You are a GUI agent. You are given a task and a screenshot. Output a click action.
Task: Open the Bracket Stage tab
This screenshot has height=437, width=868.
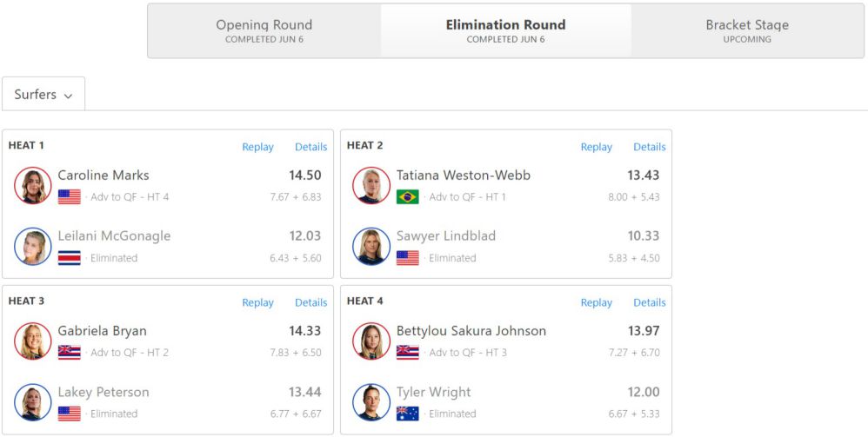coord(747,31)
